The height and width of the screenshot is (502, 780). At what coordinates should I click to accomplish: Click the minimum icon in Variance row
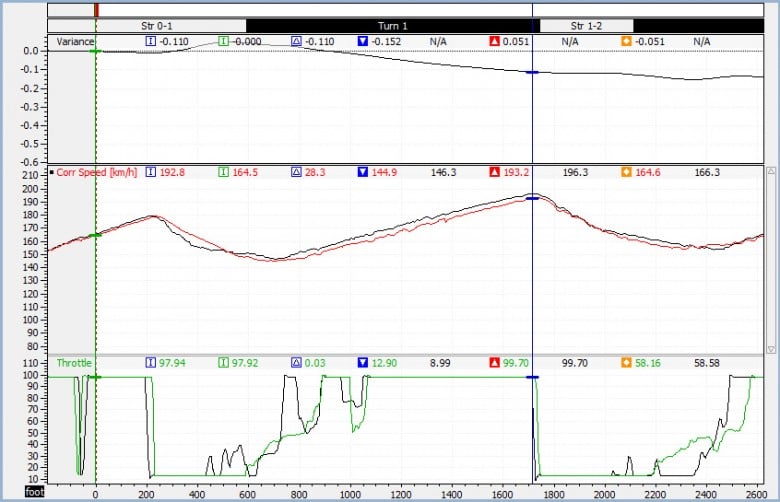coord(363,41)
